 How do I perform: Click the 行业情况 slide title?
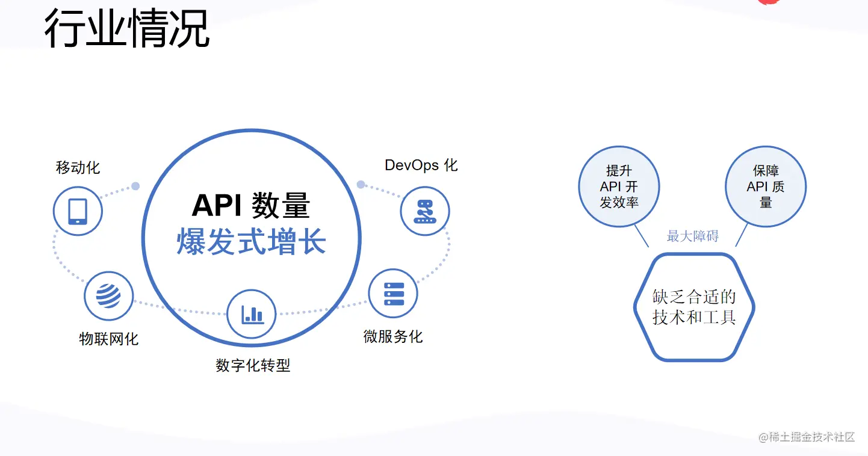(x=127, y=27)
